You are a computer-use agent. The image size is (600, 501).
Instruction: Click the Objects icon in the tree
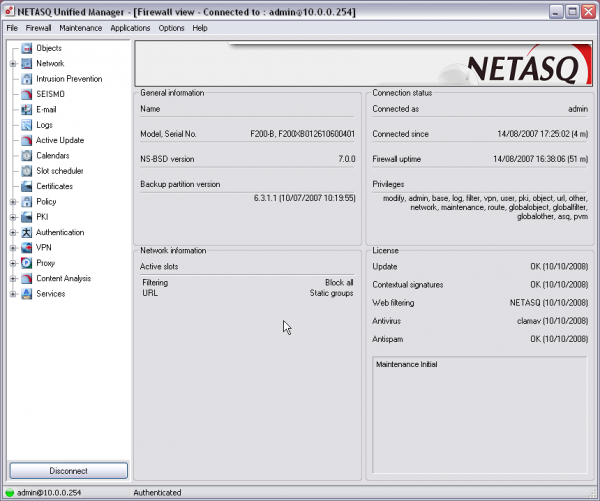point(26,48)
